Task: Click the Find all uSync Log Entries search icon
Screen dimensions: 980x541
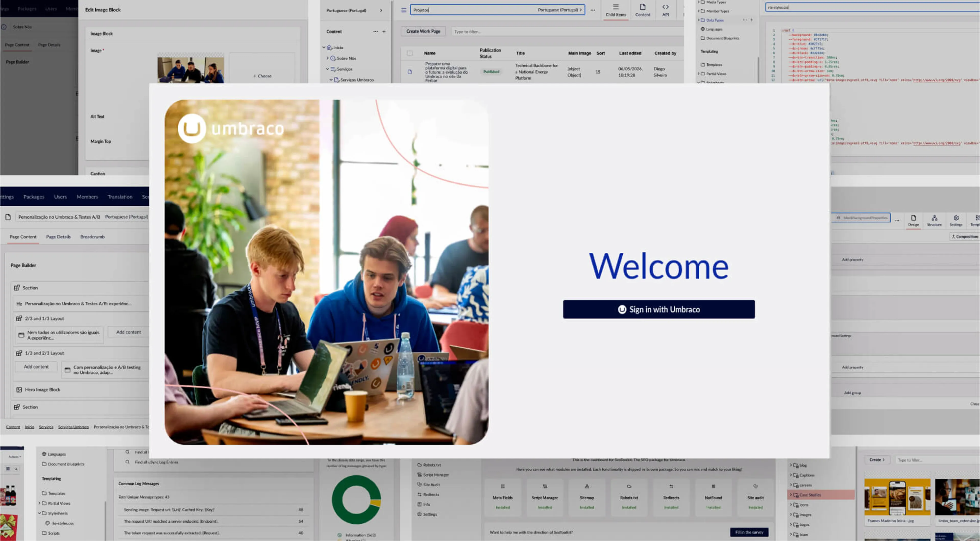Action: 127,462
